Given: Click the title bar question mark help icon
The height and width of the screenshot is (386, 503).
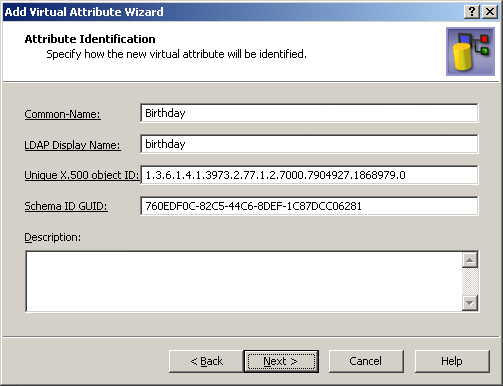Looking at the screenshot, I should point(472,12).
